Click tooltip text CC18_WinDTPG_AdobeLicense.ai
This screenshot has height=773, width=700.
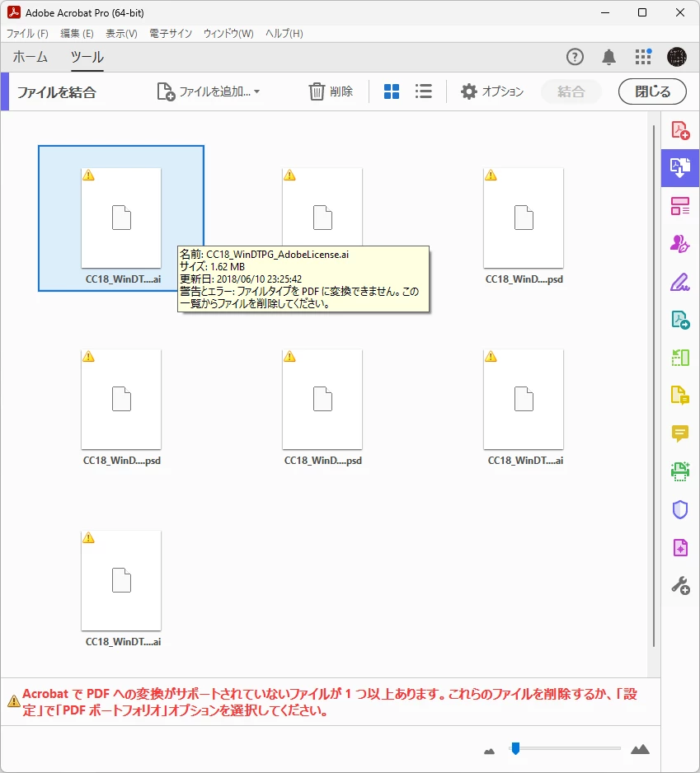(x=277, y=255)
